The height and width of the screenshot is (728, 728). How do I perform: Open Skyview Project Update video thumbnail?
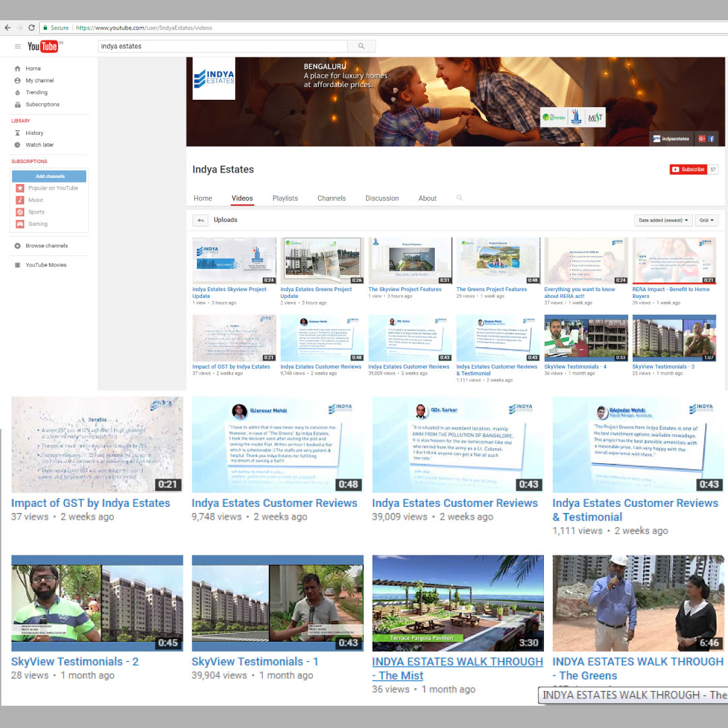click(235, 260)
